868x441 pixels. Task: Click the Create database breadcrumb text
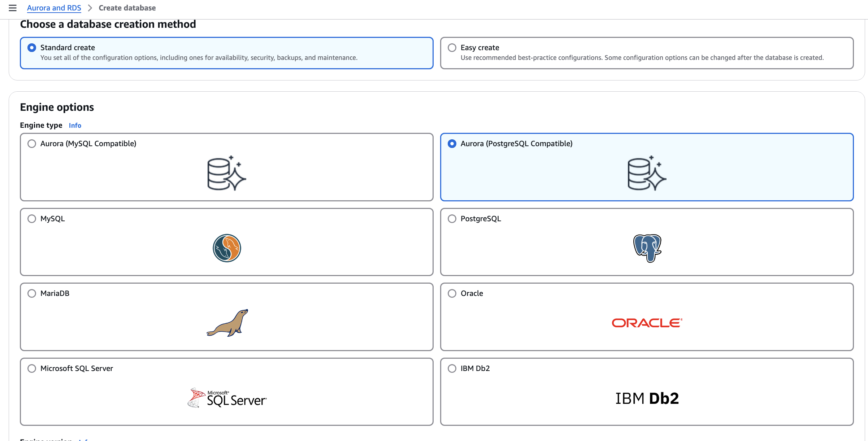click(x=127, y=8)
